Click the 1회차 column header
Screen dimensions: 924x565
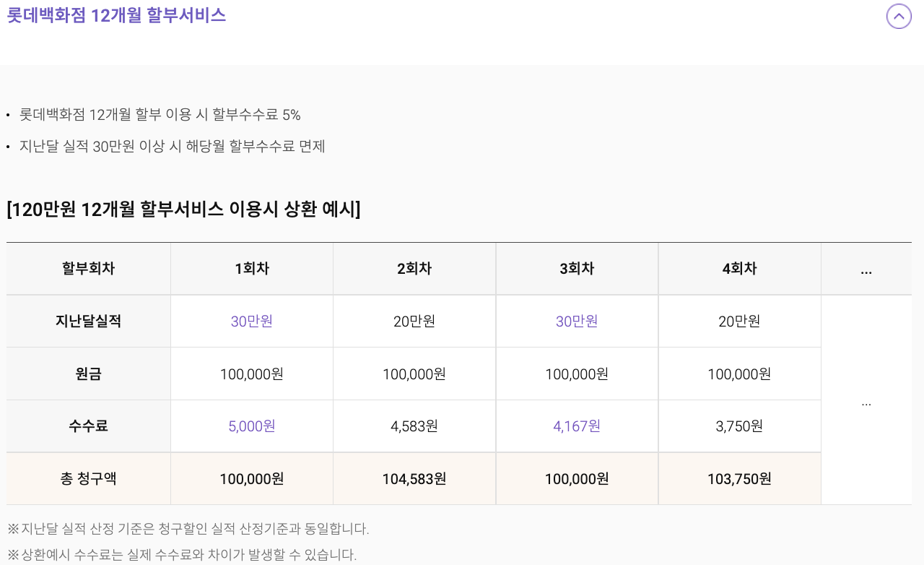(252, 269)
